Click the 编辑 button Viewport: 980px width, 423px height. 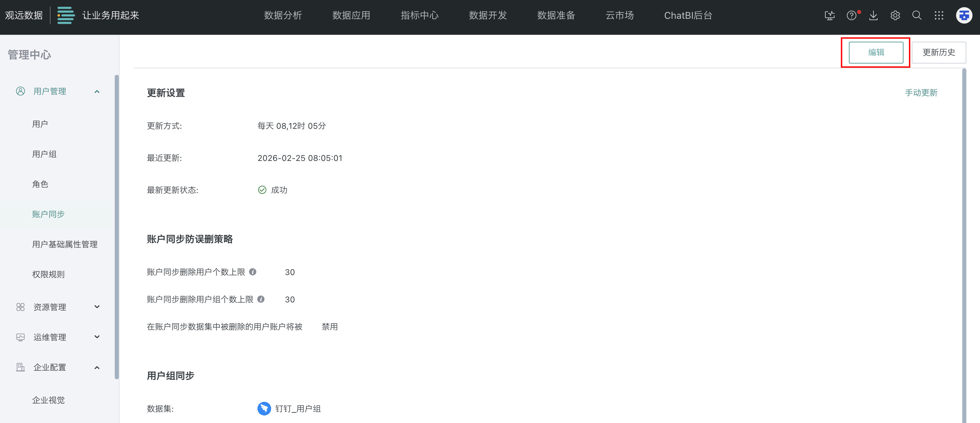click(876, 53)
